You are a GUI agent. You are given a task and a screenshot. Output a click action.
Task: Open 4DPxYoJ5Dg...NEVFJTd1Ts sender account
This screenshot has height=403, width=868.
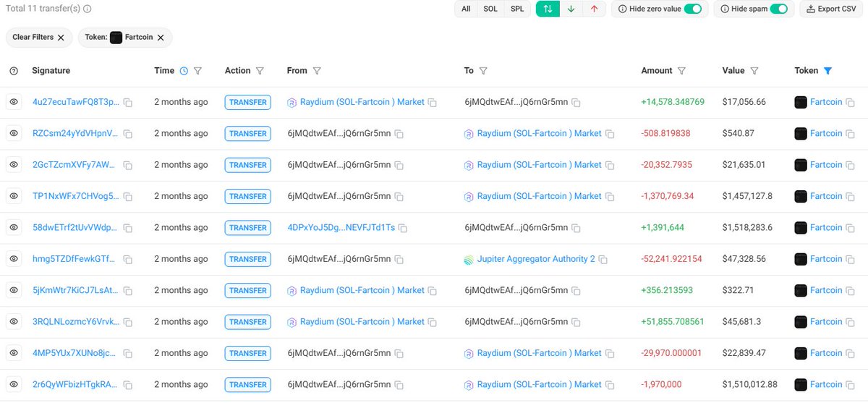coord(341,228)
